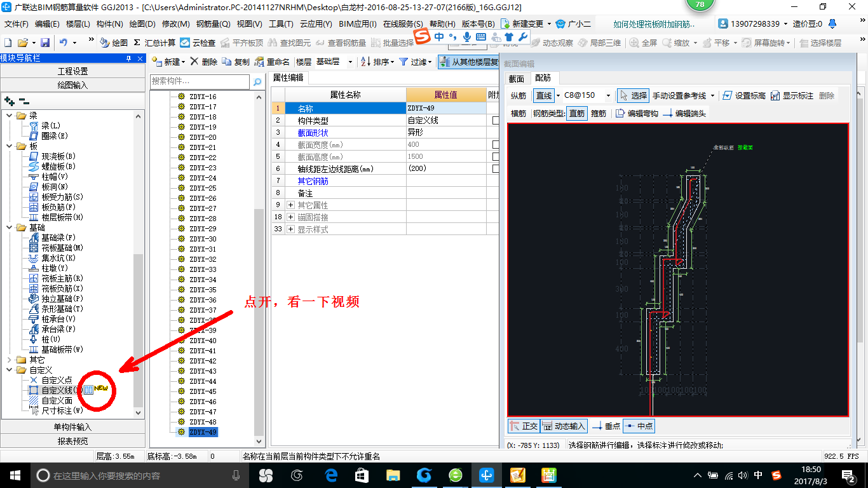868x488 pixels.
Task: Toggle 动态输入 dynamic input
Action: [x=564, y=426]
